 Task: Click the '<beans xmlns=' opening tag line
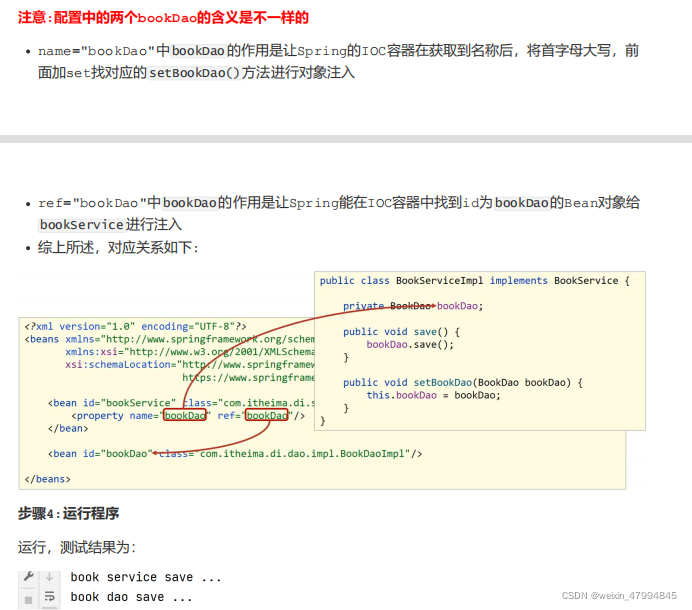(169, 339)
